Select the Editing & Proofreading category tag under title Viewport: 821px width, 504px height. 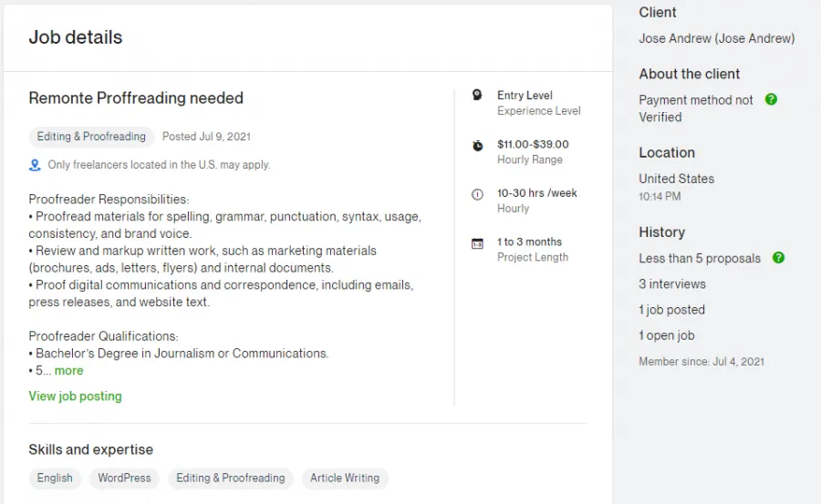tap(91, 137)
